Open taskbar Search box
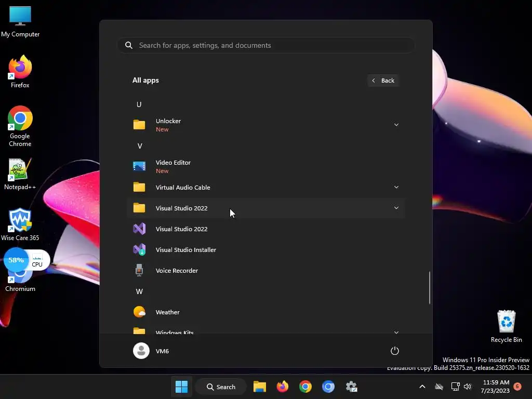Screen dimensions: 532x399 [x=221, y=387]
